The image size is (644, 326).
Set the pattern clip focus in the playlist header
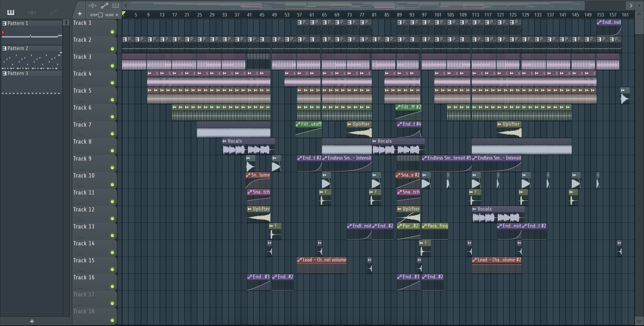116,6
